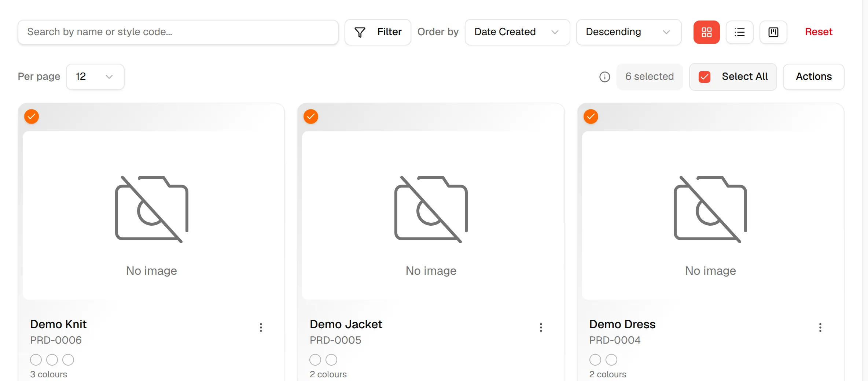Click the 6 selected counter
This screenshot has height=381, width=868.
click(x=650, y=77)
